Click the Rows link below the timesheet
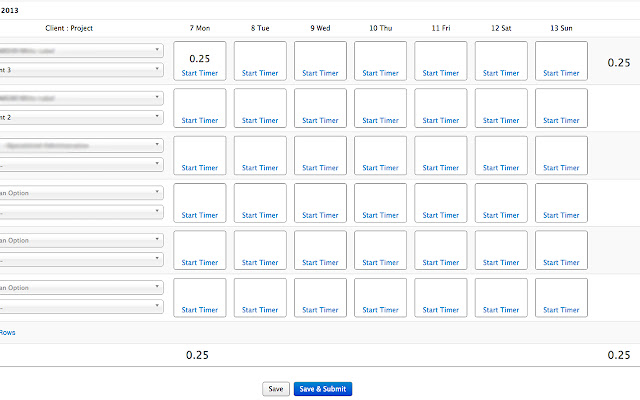The image size is (640, 400). click(x=7, y=332)
